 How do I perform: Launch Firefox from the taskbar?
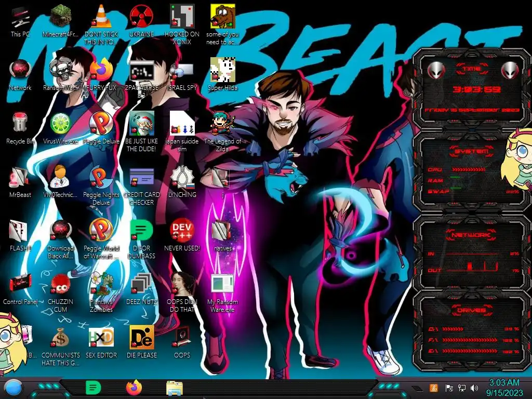pos(134,388)
